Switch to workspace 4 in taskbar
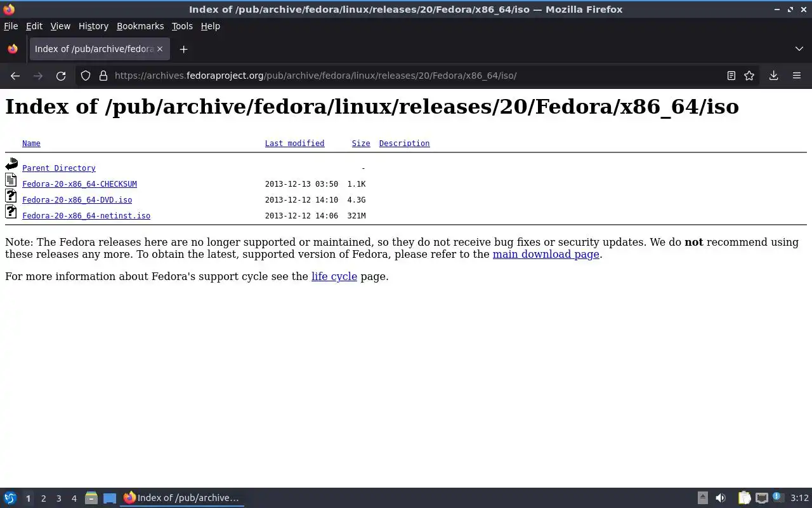The image size is (812, 508). tap(74, 498)
